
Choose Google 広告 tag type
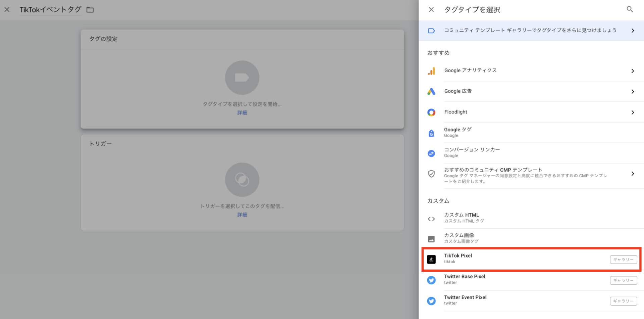(x=531, y=91)
